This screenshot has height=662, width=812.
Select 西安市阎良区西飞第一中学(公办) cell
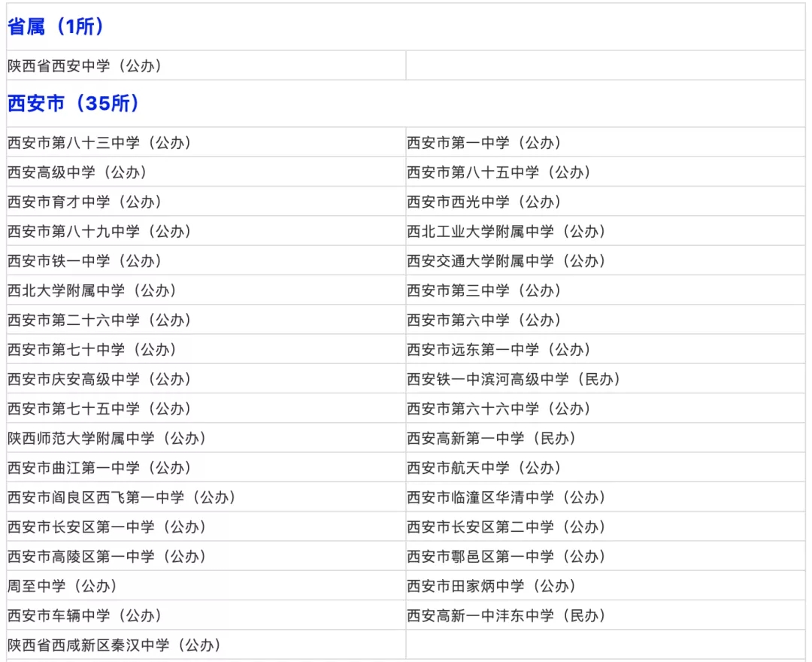(206, 496)
